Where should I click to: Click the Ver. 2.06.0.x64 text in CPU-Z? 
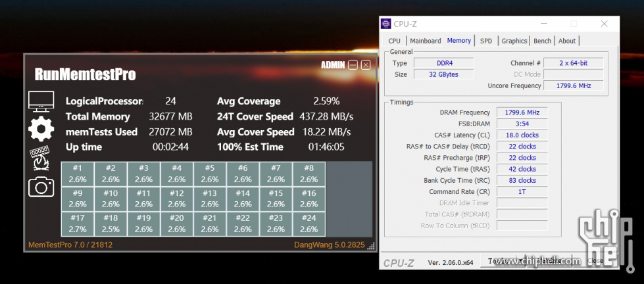point(451,263)
